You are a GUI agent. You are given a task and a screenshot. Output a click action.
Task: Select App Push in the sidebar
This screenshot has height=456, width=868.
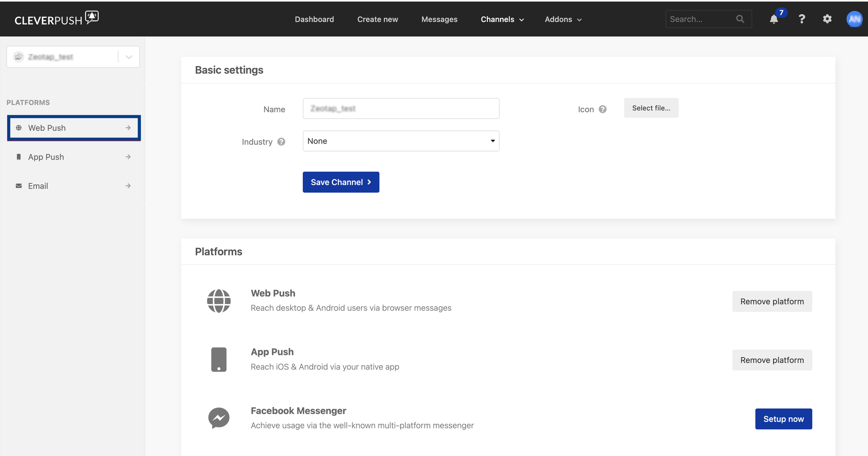[x=74, y=157]
